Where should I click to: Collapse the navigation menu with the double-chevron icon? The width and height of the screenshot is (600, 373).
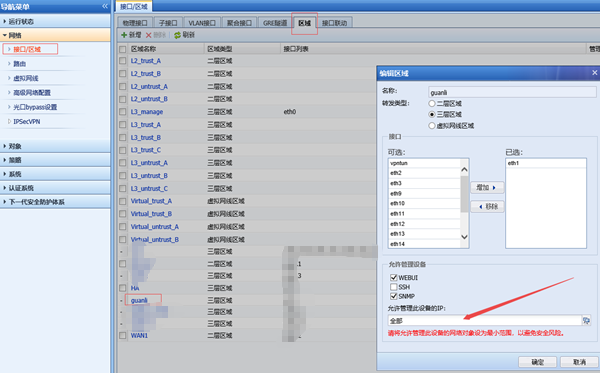pyautogui.click(x=105, y=6)
